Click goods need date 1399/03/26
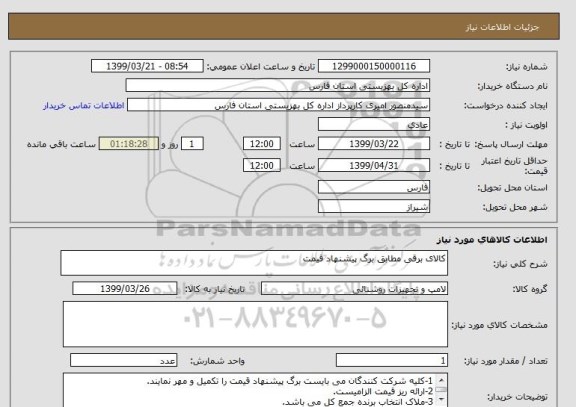This screenshot has width=576, height=407. tap(125, 288)
